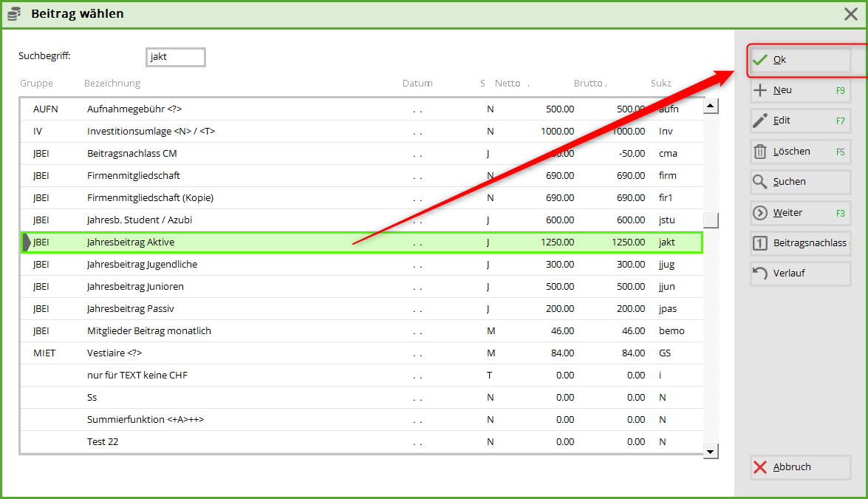This screenshot has height=499, width=868.
Task: Click the numbered Beitragsnachlass icon
Action: tap(760, 243)
